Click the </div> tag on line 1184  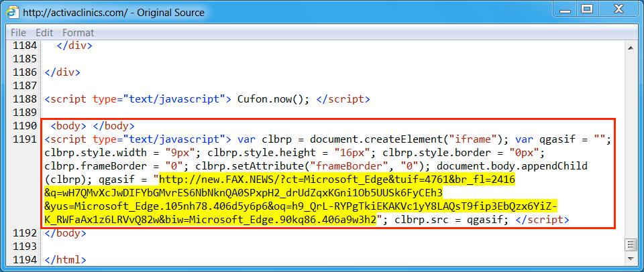point(74,46)
